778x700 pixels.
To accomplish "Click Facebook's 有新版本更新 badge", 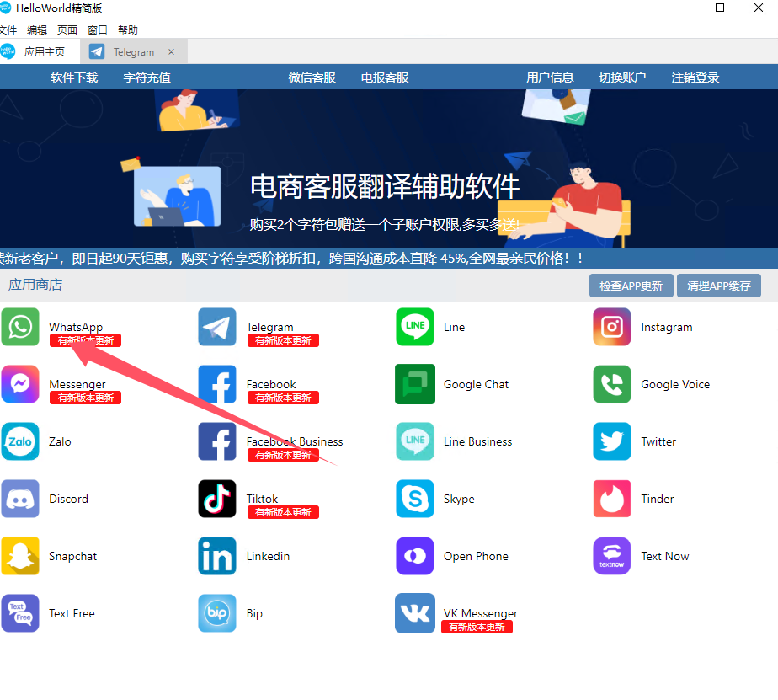I will (x=283, y=398).
